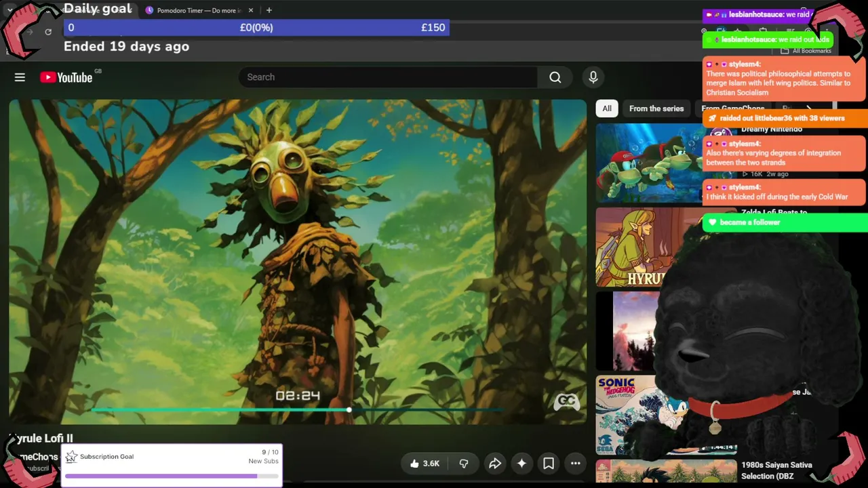868x488 pixels.
Task: Focus the YouTube Search field
Action: tap(388, 77)
